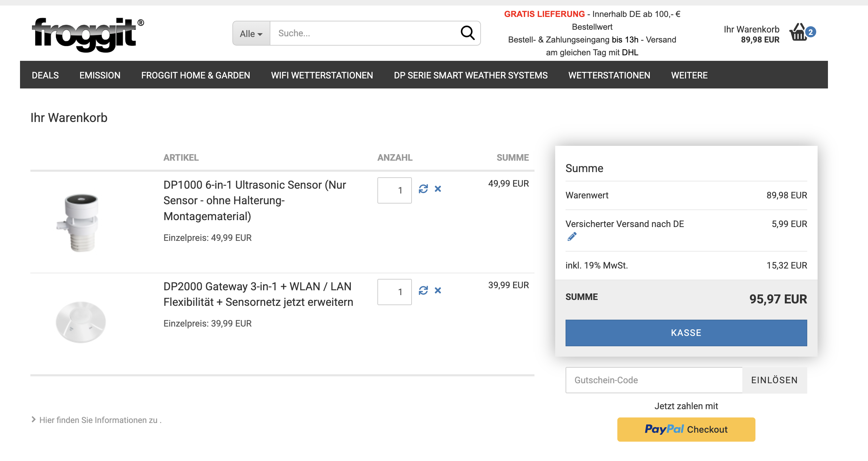Remove DP2000 Gateway from cart
The height and width of the screenshot is (461, 868).
click(438, 290)
